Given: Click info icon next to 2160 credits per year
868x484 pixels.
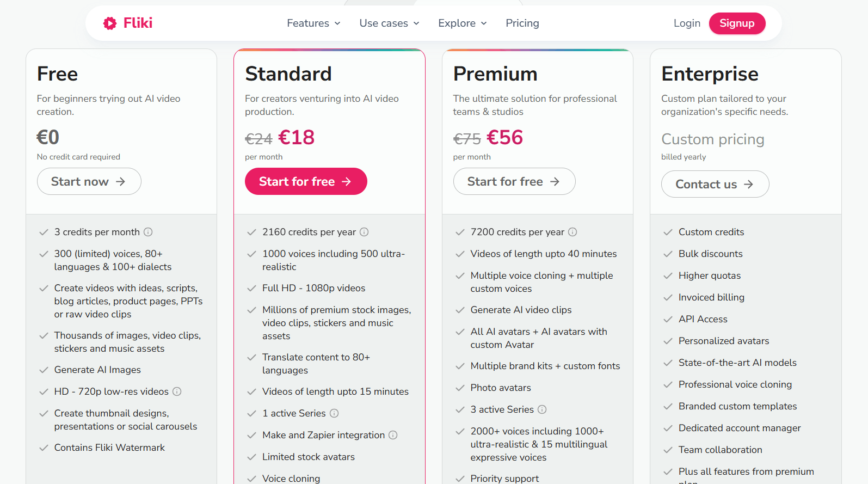Looking at the screenshot, I should click(364, 232).
